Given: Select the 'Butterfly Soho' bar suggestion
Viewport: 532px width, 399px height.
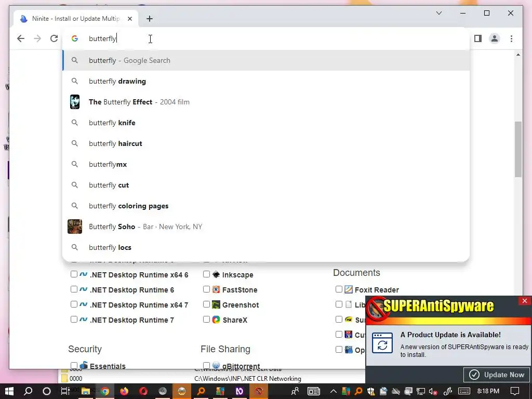Looking at the screenshot, I should coord(266,227).
